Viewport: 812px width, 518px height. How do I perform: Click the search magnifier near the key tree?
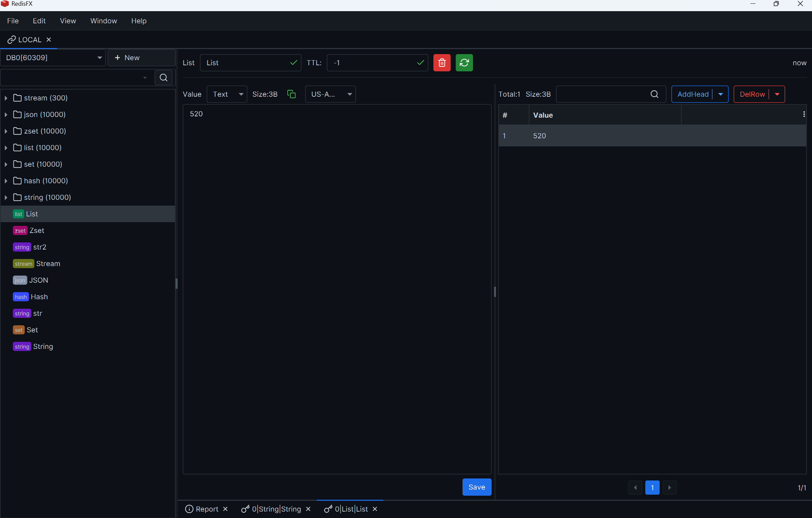tap(163, 77)
